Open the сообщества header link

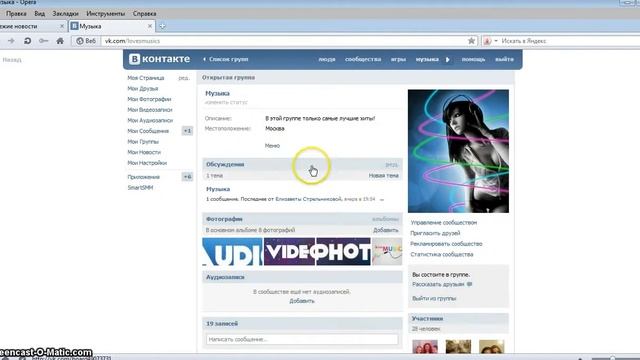(x=363, y=59)
